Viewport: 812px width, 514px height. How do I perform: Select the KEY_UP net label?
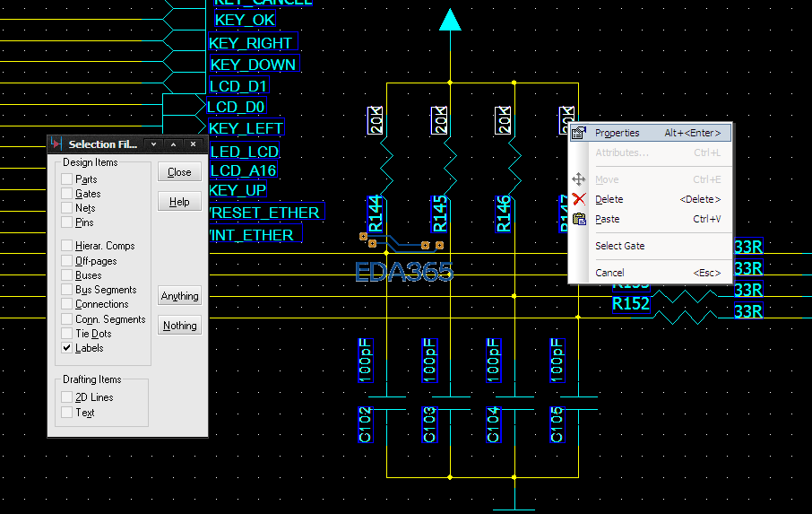point(238,189)
